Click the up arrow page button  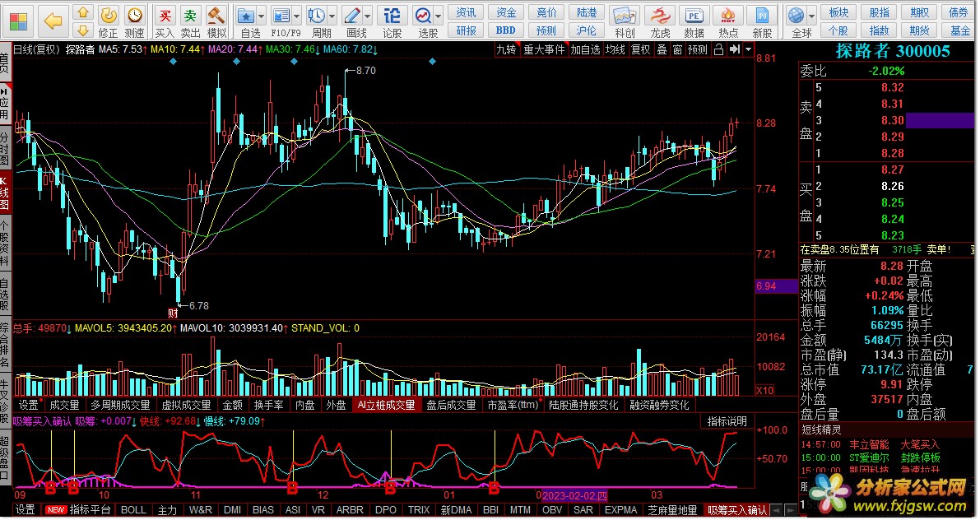[x=82, y=13]
